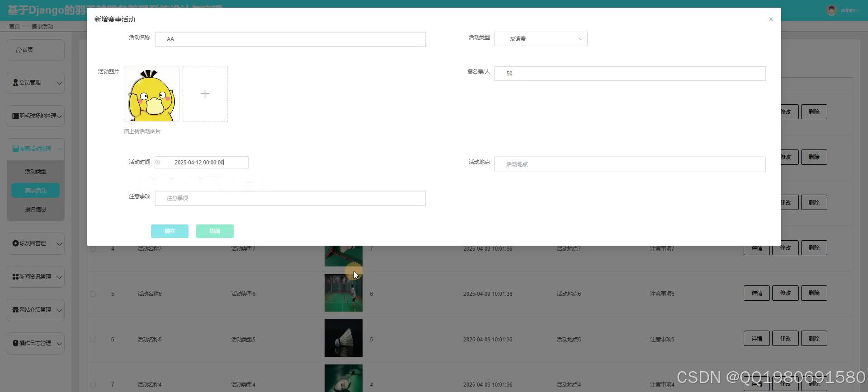Click the chevron next to 新闻资讯管理
Viewport: 868px width, 392px height.
click(x=59, y=277)
